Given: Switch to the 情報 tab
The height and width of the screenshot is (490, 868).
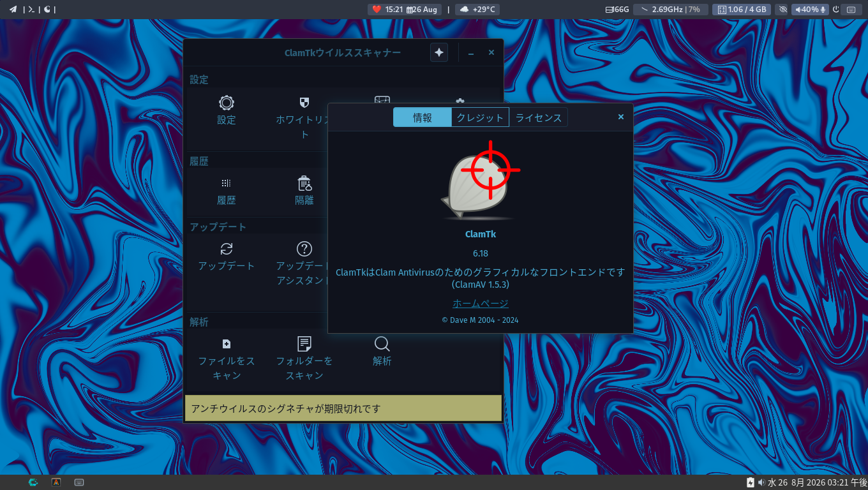Looking at the screenshot, I should 423,117.
